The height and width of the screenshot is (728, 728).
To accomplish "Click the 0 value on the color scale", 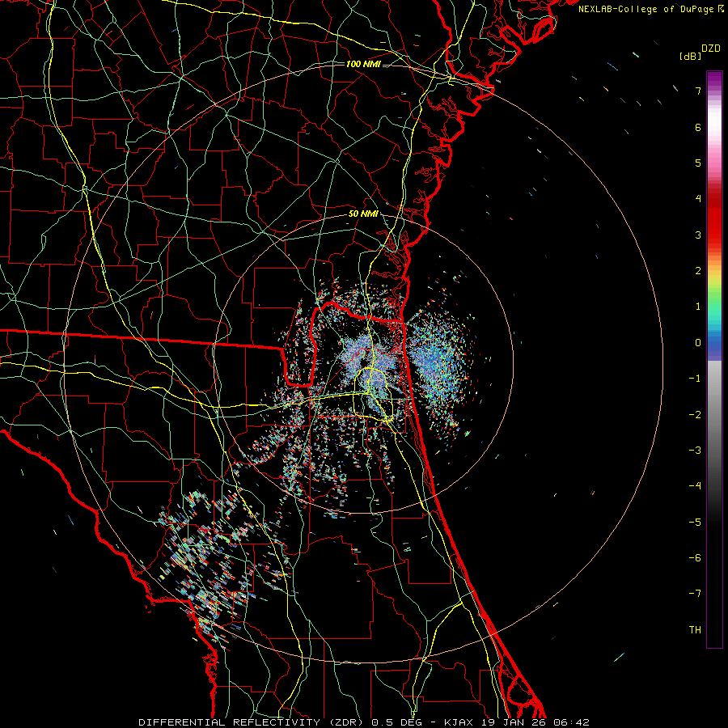I will point(698,343).
